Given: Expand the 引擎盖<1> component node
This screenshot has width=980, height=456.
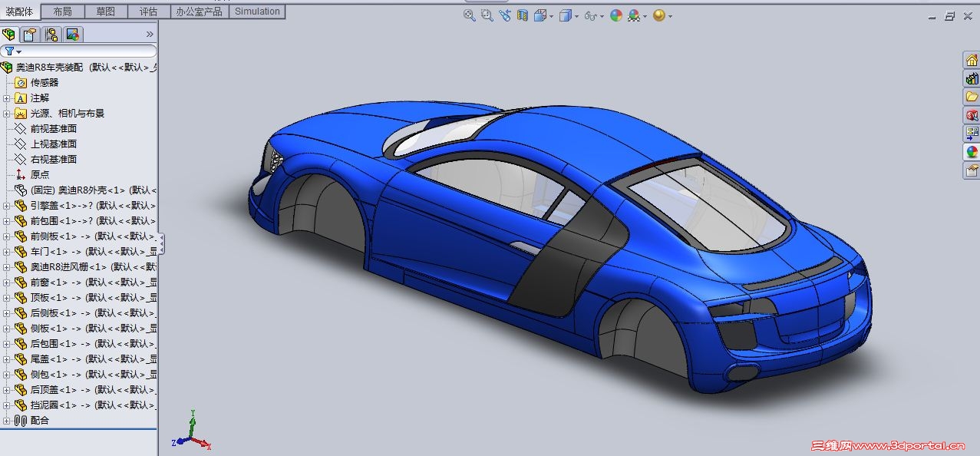Looking at the screenshot, I should click(x=7, y=206).
